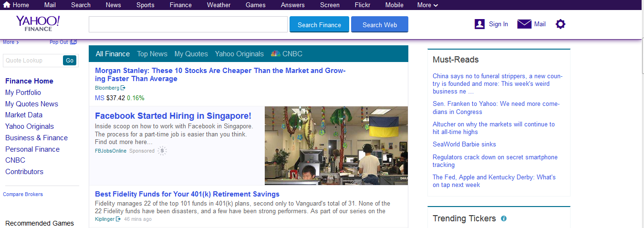
Task: Switch to Yahoo Originals tab
Action: [x=239, y=54]
